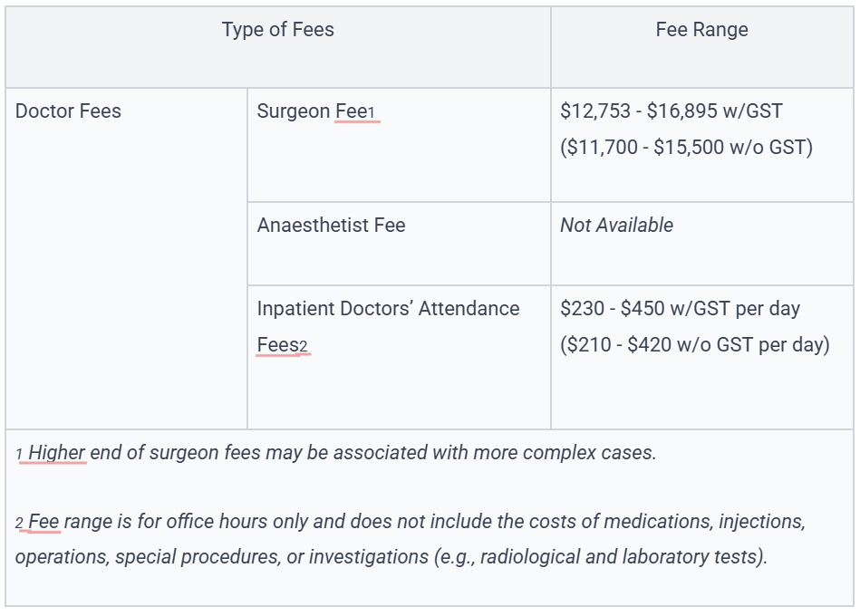Click the underlined "Fees2" word
The width and height of the screenshot is (860, 616).
click(282, 345)
